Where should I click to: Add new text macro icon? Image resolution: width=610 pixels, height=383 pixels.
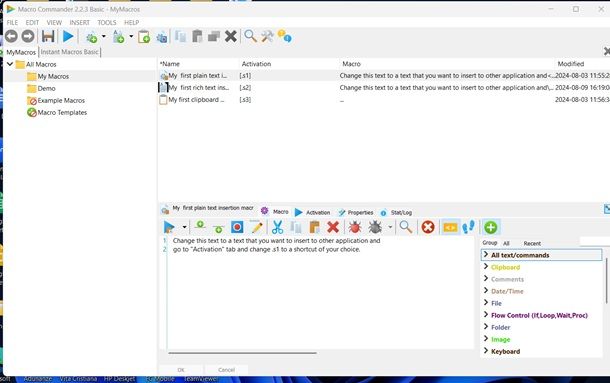tap(118, 37)
